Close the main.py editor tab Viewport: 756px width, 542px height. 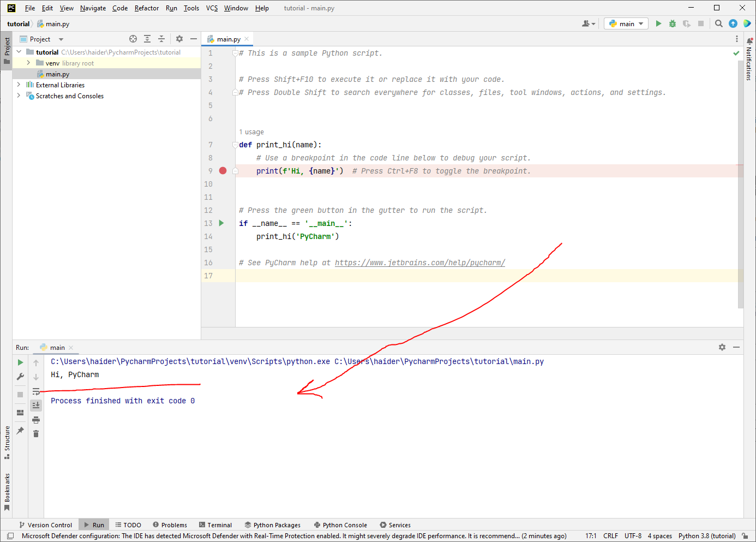pyautogui.click(x=247, y=39)
